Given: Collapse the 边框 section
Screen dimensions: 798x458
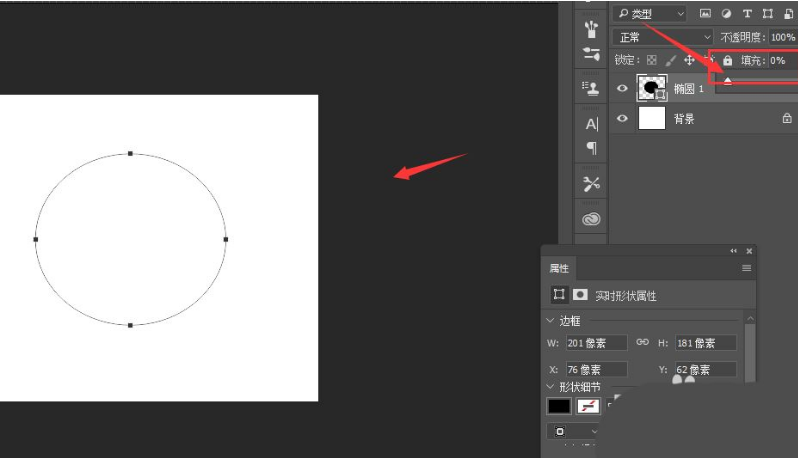Looking at the screenshot, I should coord(550,321).
